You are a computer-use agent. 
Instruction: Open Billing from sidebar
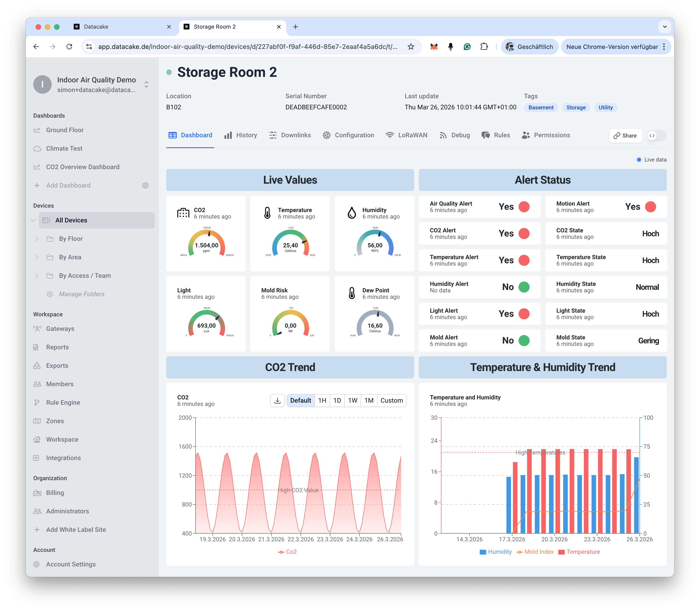click(x=55, y=493)
